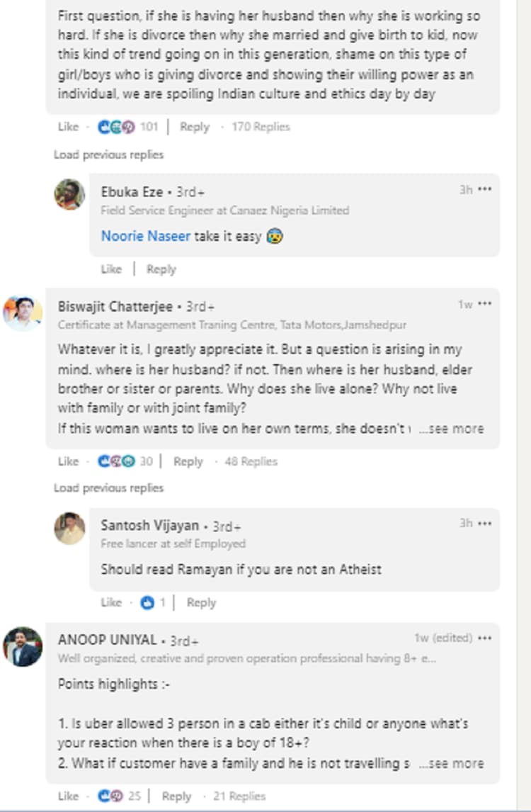Image resolution: width=531 pixels, height=812 pixels.
Task: Open ANOOP UNIYAL's profile picture
Action: [x=22, y=646]
